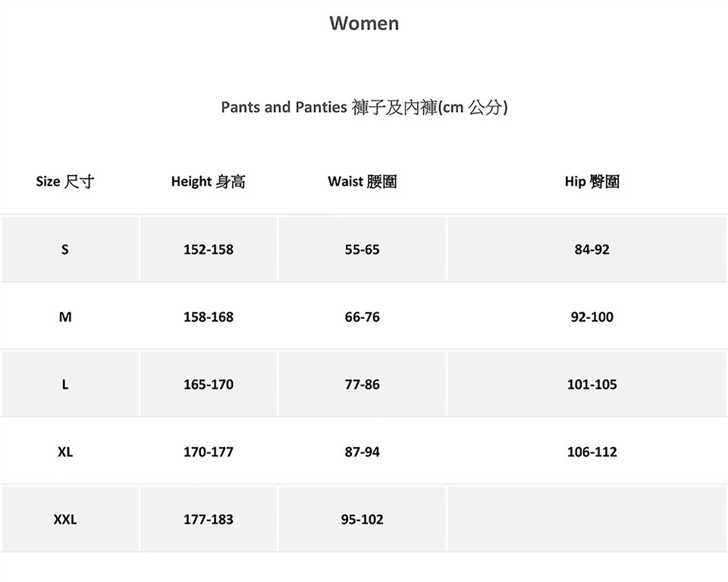This screenshot has width=728, height=582.
Task: Click height value 152-158
Action: [209, 249]
